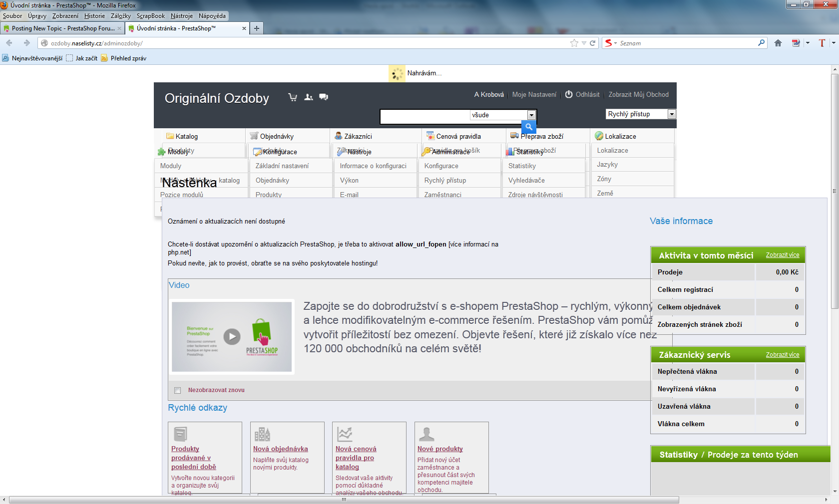Go forward with the browser forward arrow
This screenshot has height=504, width=839.
click(26, 43)
